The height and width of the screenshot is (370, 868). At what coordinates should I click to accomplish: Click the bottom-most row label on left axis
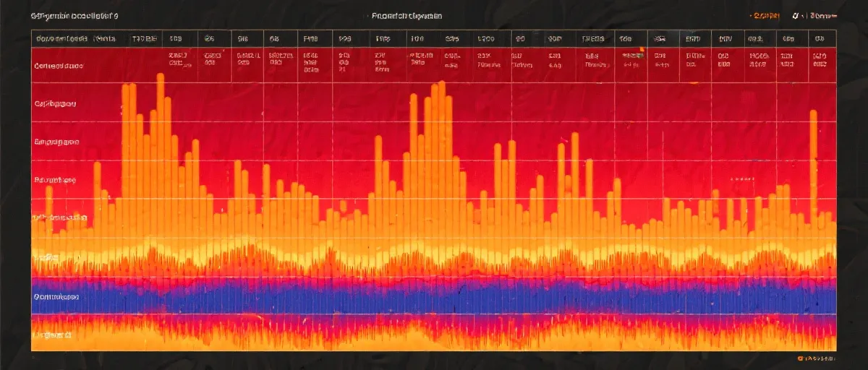[52, 335]
